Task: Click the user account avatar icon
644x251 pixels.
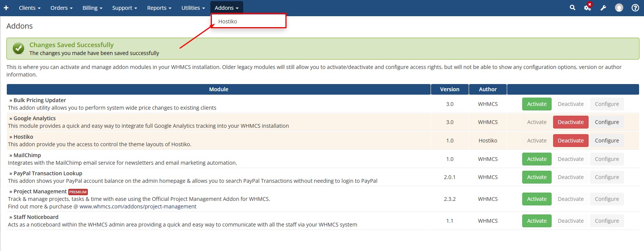Action: tap(619, 8)
